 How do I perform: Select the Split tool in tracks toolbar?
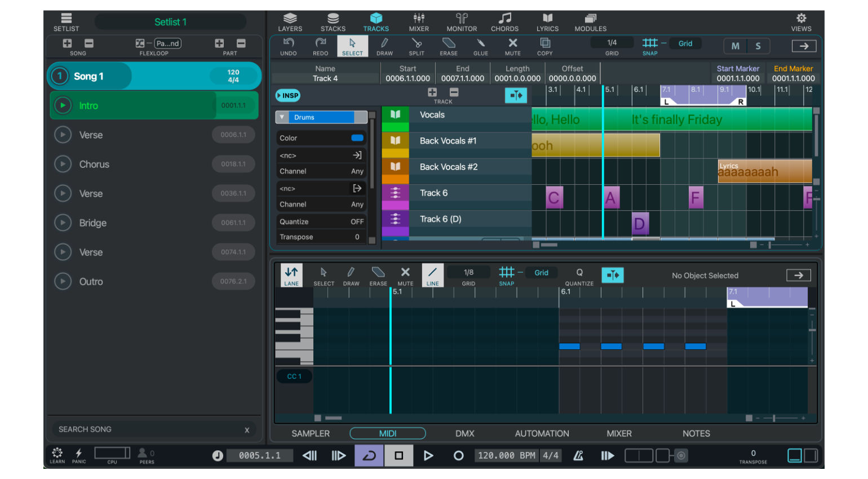click(x=417, y=46)
